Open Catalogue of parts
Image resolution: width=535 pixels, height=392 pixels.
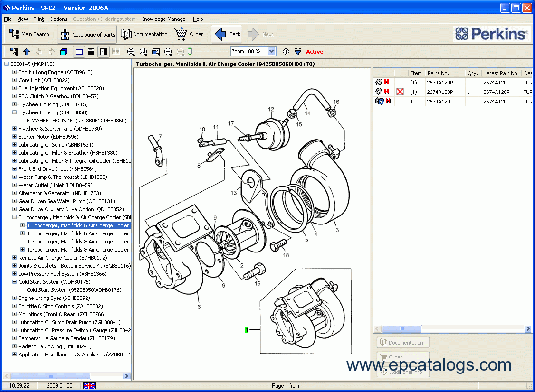[x=87, y=34]
